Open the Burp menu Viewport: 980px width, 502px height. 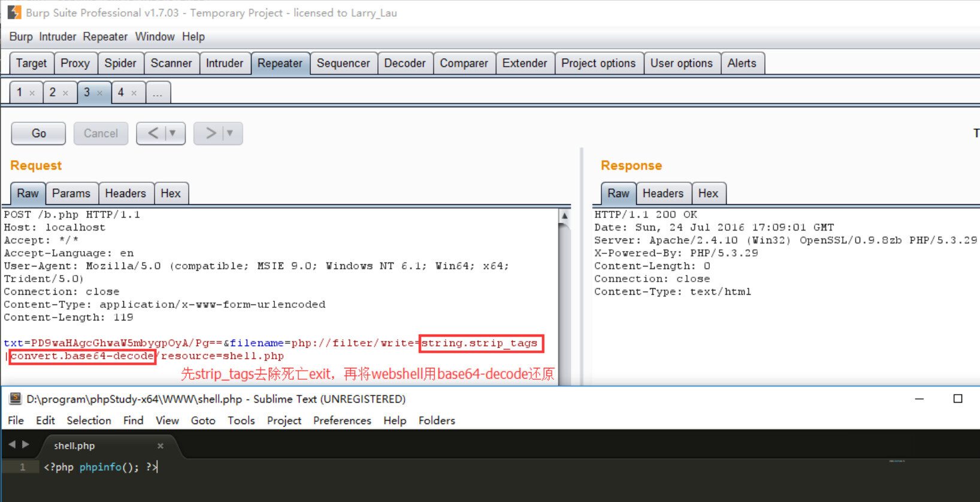point(21,37)
